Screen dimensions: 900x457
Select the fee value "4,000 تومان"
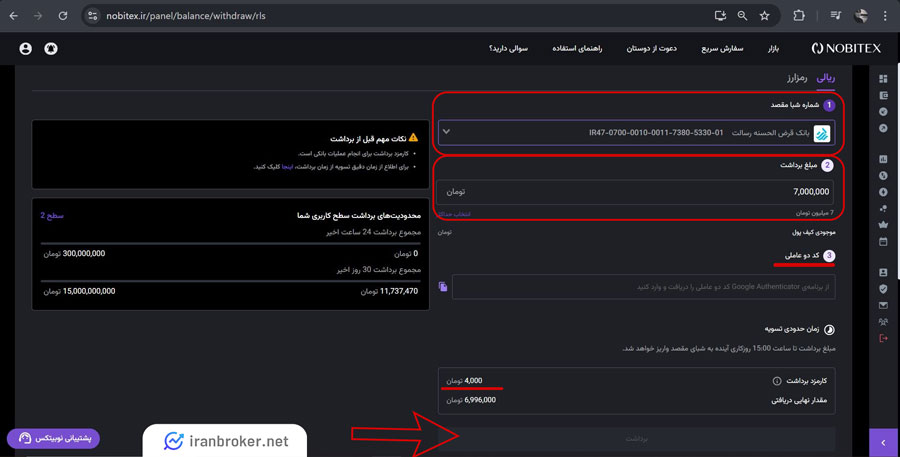pyautogui.click(x=464, y=381)
